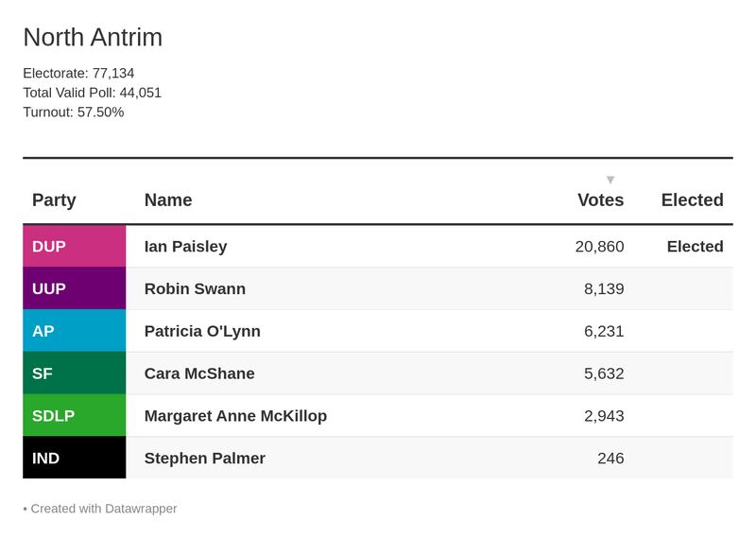This screenshot has width=756, height=538.
Task: Click the pink DUP party cell
Action: [74, 246]
